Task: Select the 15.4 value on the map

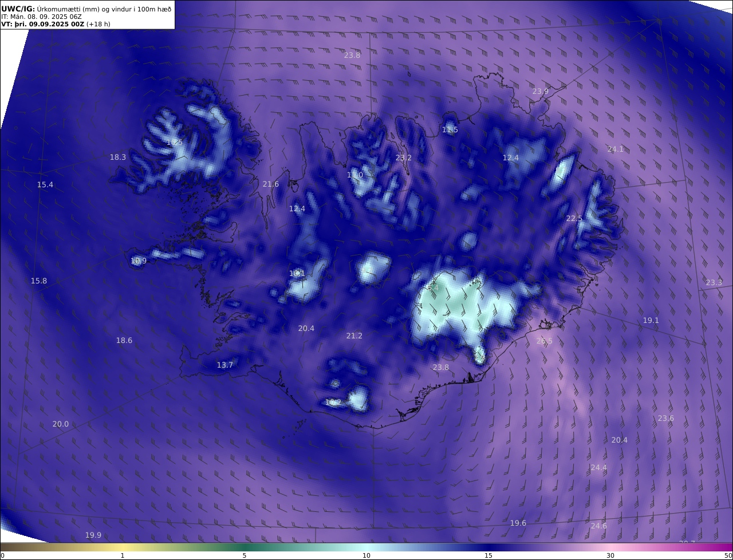Action: coord(45,185)
